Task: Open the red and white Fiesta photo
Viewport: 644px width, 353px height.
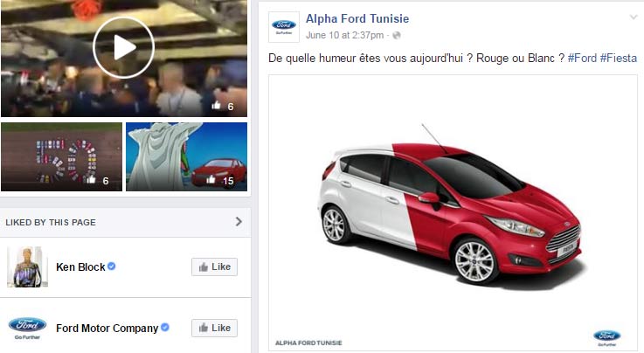Action: click(453, 212)
